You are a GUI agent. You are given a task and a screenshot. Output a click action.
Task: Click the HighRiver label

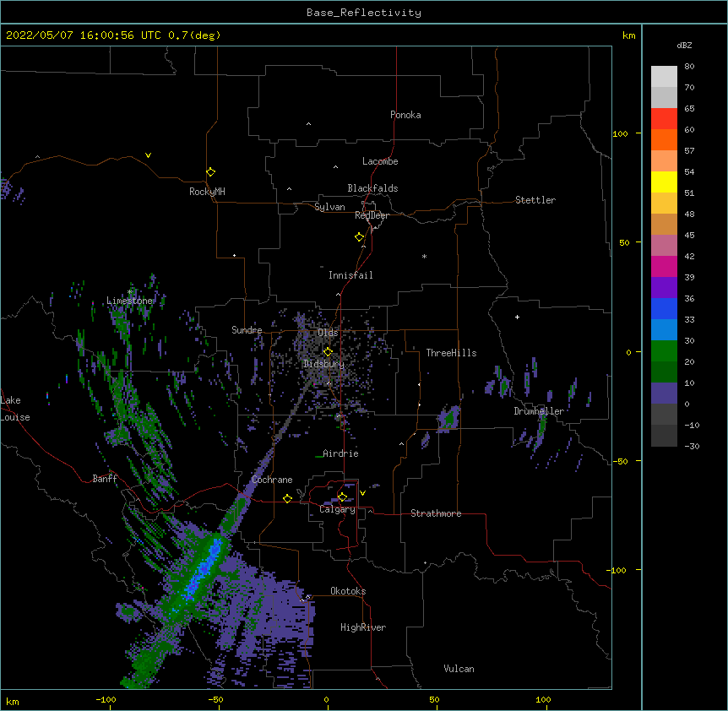363,627
